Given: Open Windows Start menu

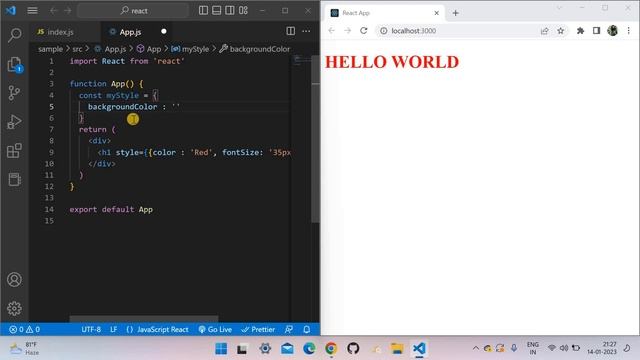Looking at the screenshot, I should [221, 349].
